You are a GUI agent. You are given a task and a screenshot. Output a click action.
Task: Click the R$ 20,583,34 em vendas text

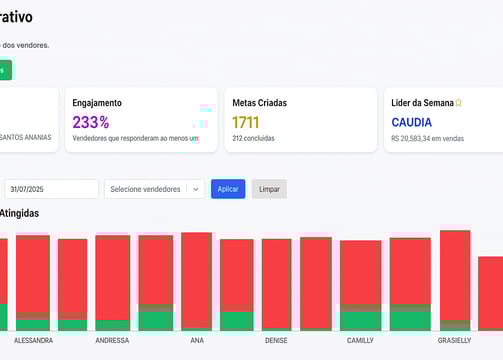tap(428, 138)
